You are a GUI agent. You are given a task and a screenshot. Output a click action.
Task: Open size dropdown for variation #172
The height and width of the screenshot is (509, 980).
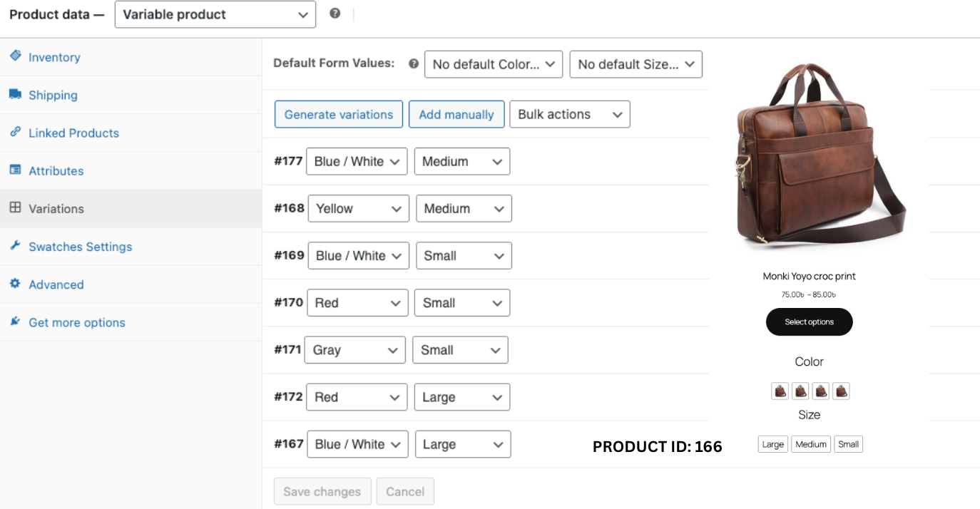pos(461,397)
